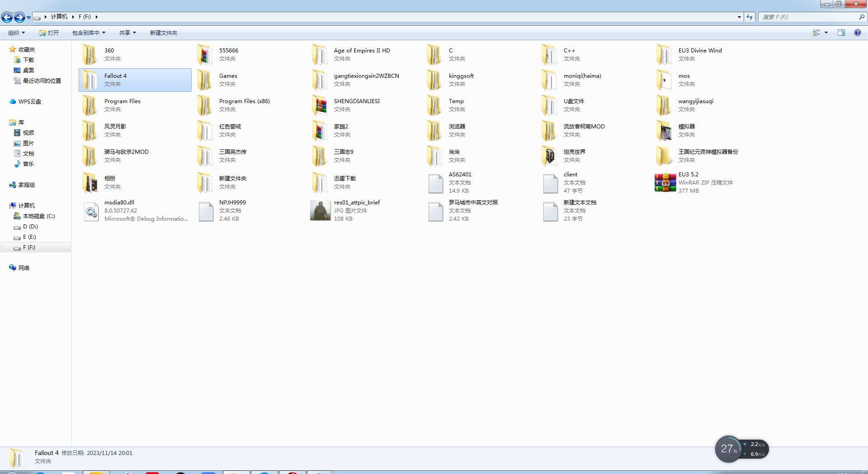The height and width of the screenshot is (474, 868).
Task: Expand the arrow after 计算机 in breadcrumb
Action: pos(73,17)
